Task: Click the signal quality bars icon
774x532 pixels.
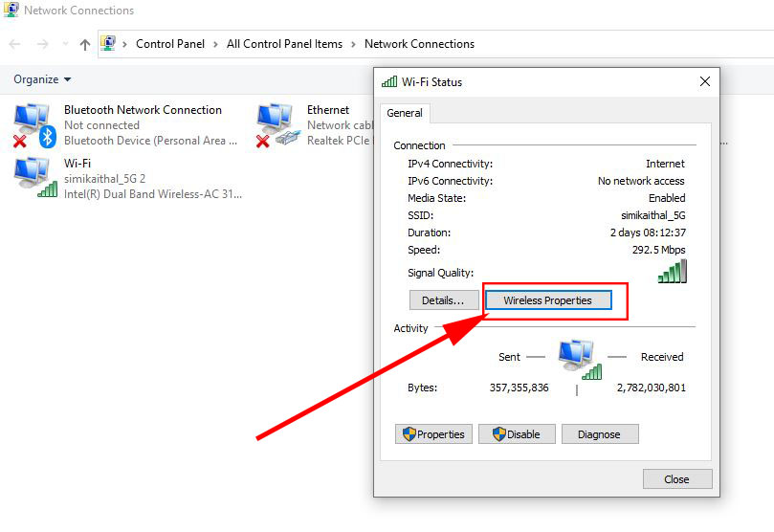Action: 672,273
